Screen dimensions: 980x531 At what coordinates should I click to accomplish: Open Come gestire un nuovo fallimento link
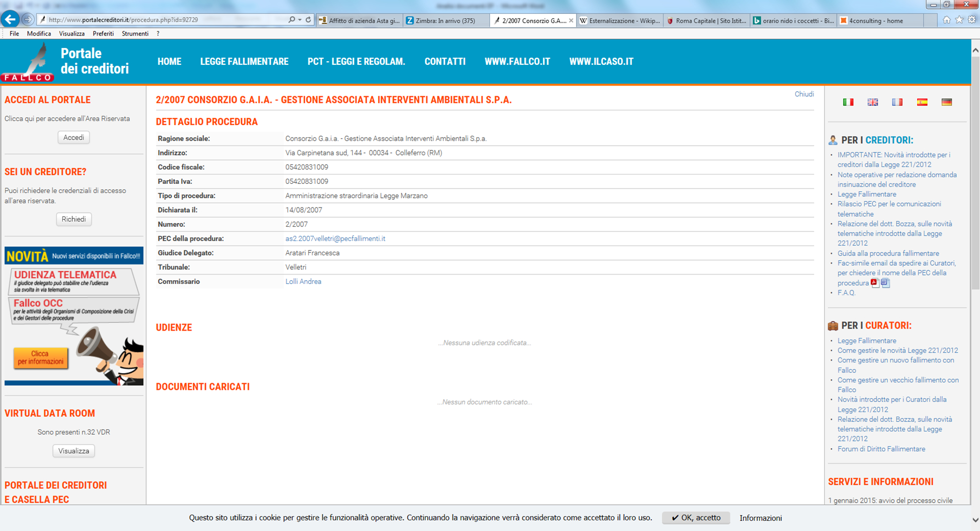point(896,365)
